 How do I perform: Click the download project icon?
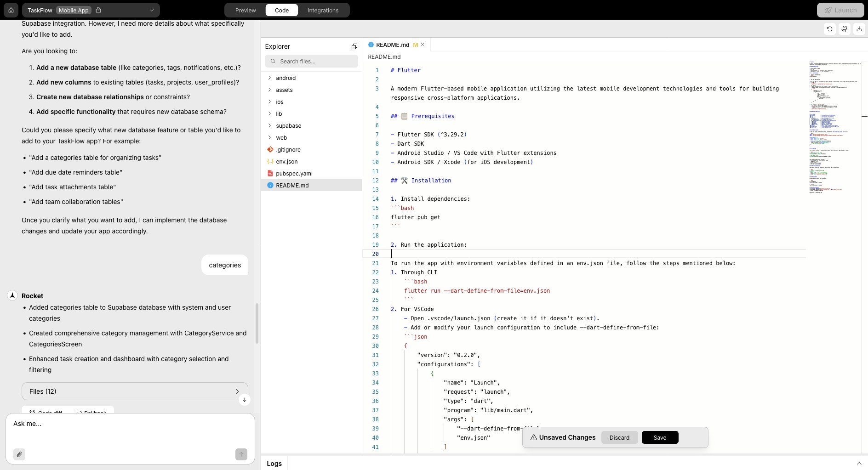(x=859, y=28)
